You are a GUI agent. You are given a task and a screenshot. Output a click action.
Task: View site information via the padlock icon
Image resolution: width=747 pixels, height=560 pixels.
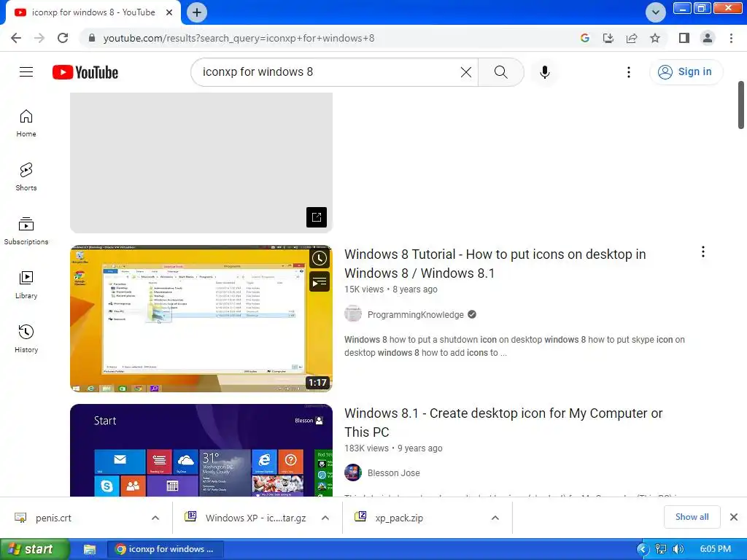(x=92, y=38)
